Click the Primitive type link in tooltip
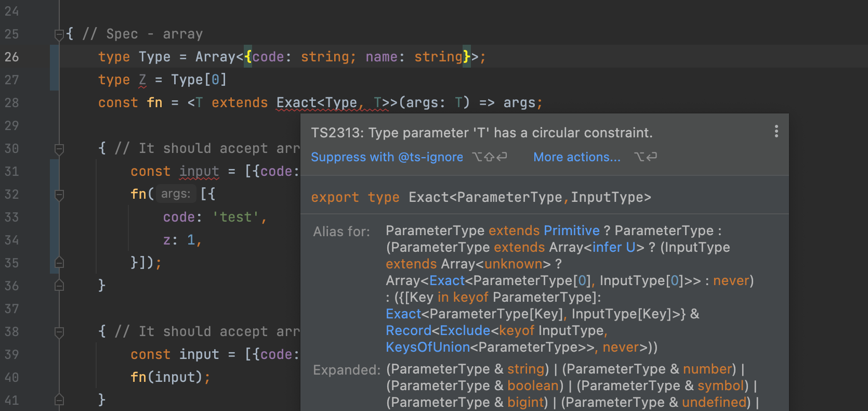The height and width of the screenshot is (411, 868). (572, 230)
